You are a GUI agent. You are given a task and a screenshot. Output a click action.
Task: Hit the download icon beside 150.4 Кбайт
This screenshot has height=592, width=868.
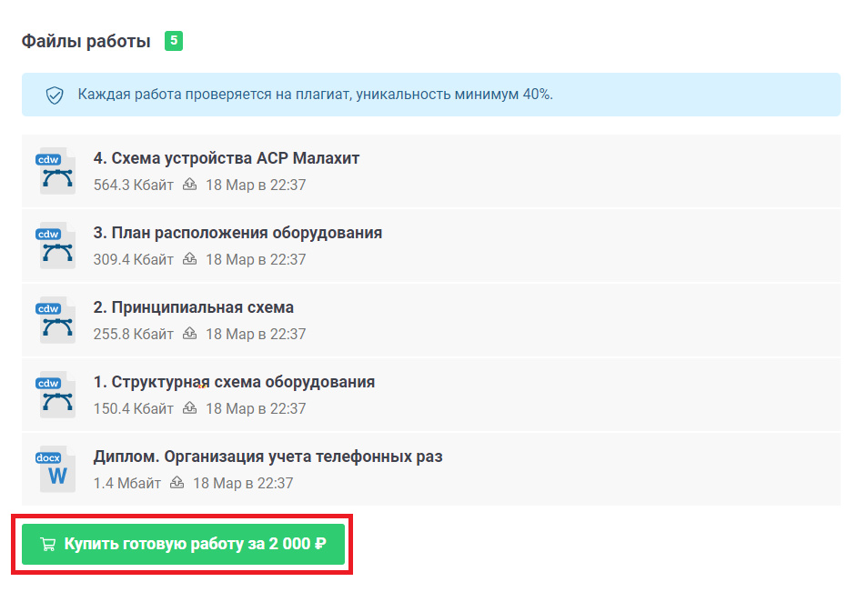click(189, 408)
